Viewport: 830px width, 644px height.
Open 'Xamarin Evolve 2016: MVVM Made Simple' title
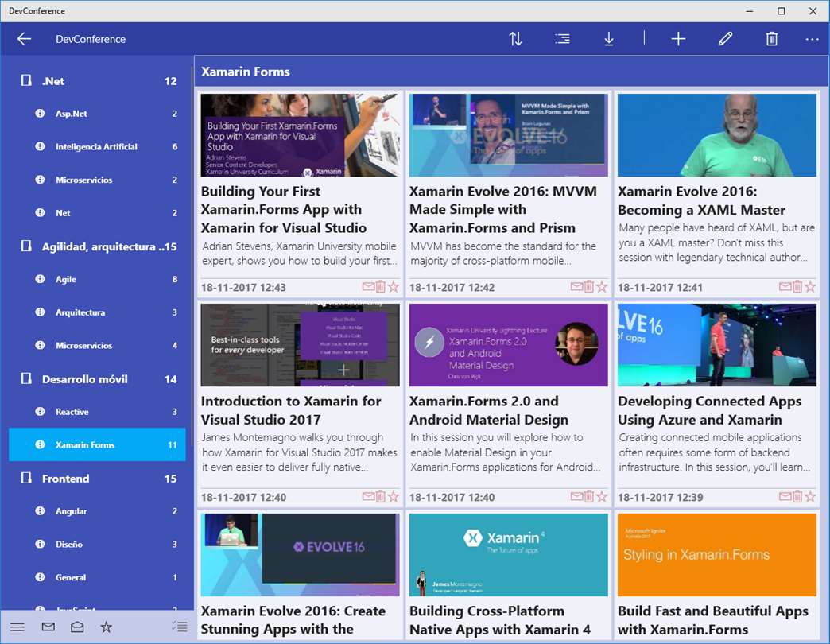(x=503, y=210)
